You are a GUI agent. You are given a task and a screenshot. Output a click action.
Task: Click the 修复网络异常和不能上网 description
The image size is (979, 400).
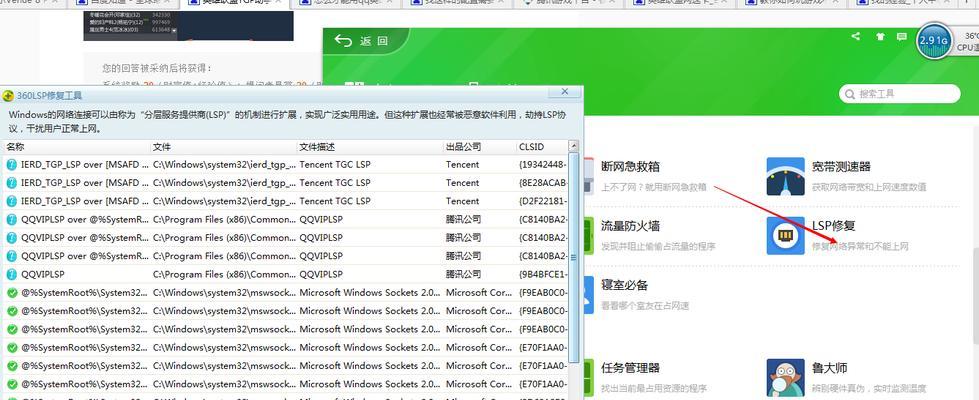point(860,246)
